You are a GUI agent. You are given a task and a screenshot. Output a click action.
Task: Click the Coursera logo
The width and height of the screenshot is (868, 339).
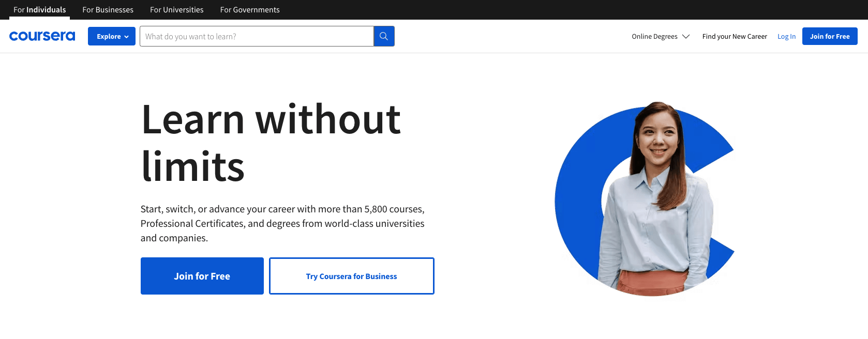pos(42,36)
